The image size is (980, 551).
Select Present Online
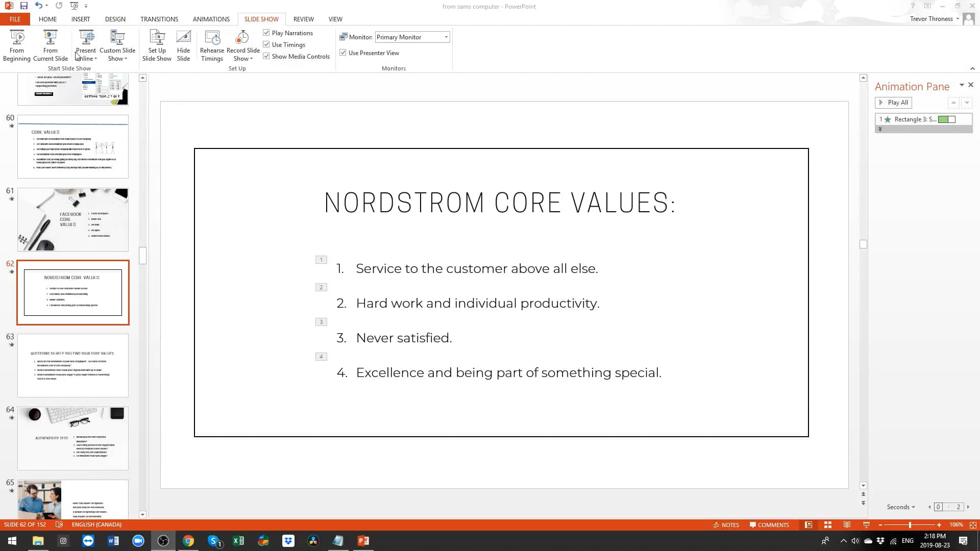86,45
